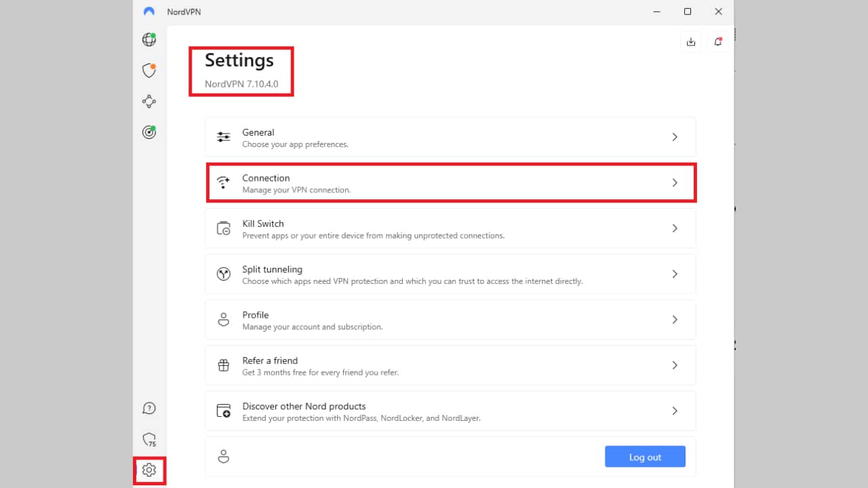Expand Profile row chevron
The height and width of the screenshot is (488, 868).
(x=675, y=319)
